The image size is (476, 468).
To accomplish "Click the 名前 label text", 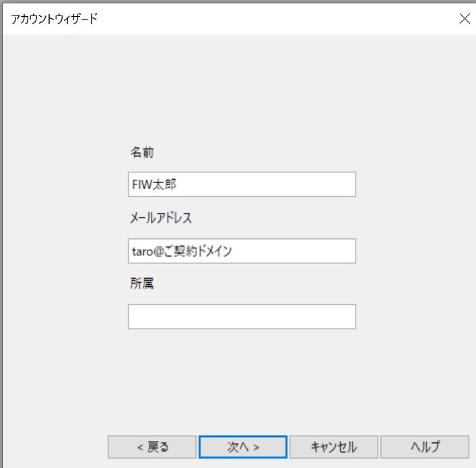I will (x=142, y=152).
